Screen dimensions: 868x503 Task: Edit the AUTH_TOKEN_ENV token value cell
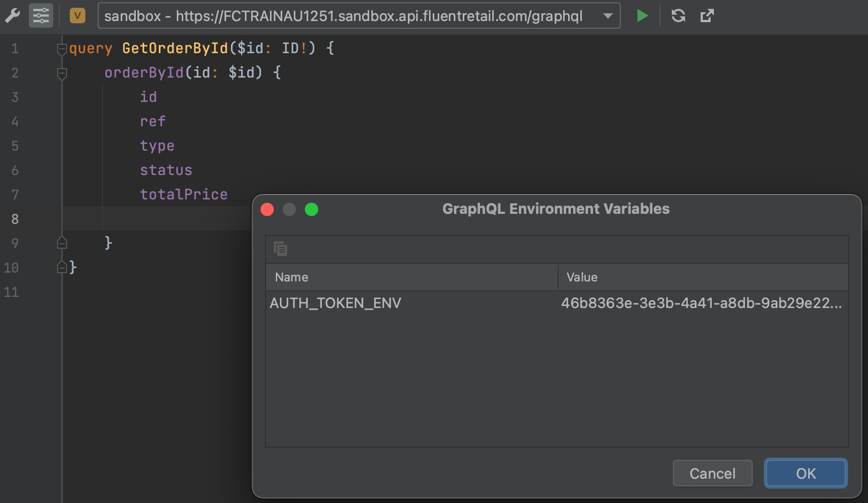pos(701,303)
